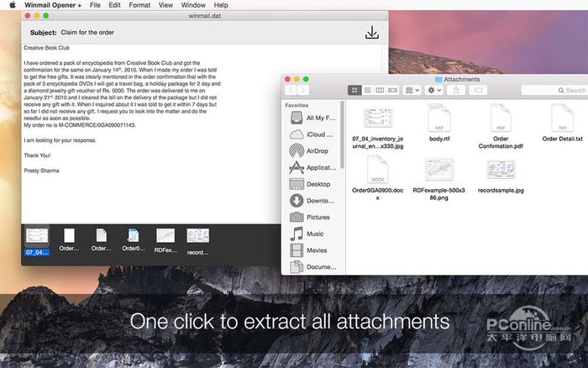The height and width of the screenshot is (368, 588).
Task: Go back in the Finder Attachments window
Action: point(291,90)
